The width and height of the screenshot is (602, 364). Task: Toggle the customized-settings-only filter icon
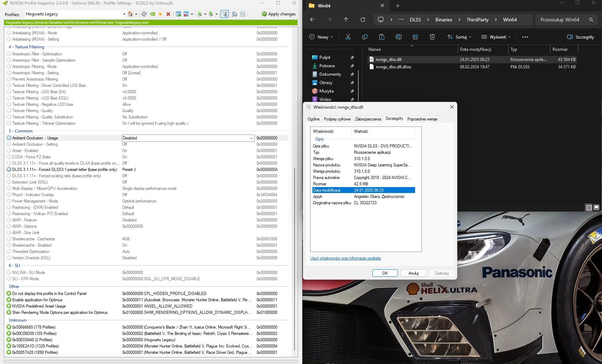tap(224, 14)
